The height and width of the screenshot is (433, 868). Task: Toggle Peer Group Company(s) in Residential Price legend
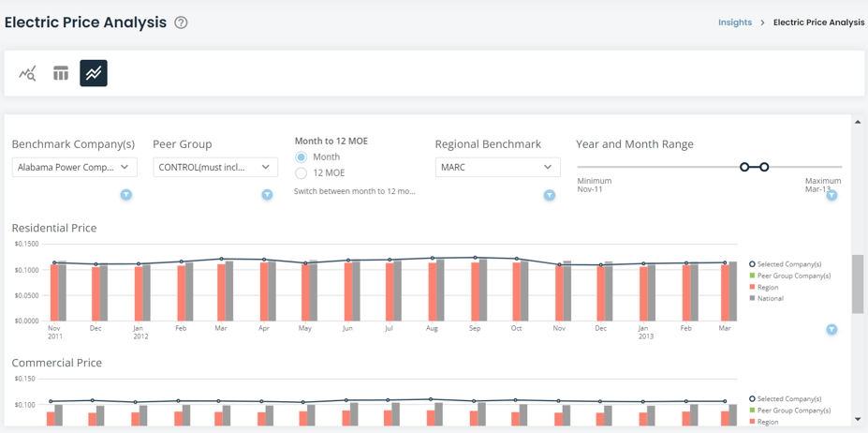790,276
